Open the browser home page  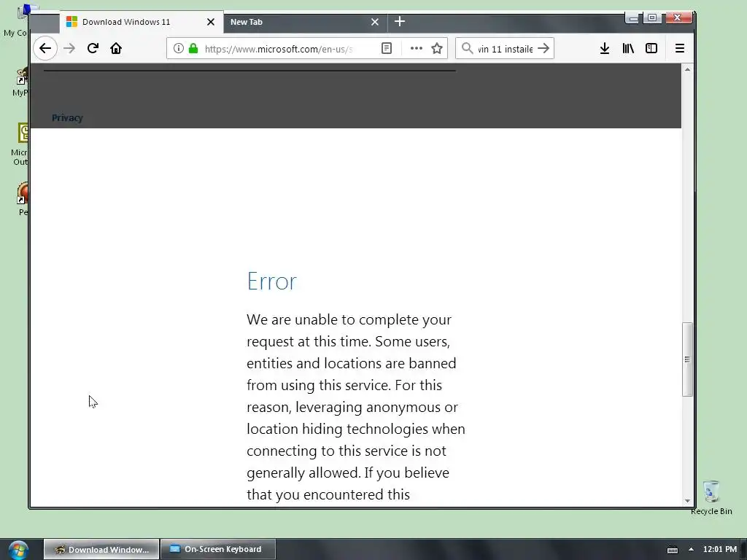(116, 48)
